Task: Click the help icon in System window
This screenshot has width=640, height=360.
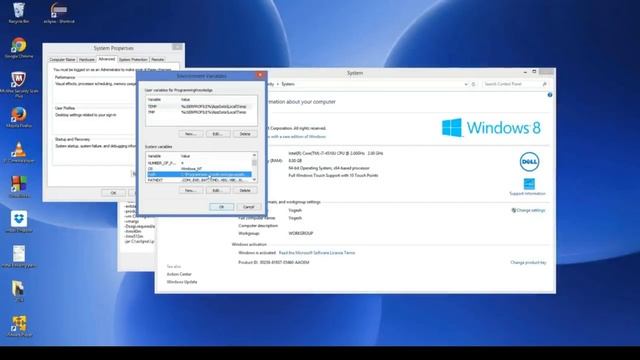Action: click(x=550, y=95)
